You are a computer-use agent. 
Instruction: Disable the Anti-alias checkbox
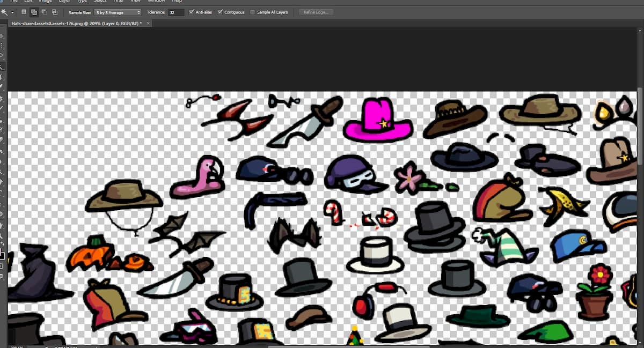(x=191, y=12)
